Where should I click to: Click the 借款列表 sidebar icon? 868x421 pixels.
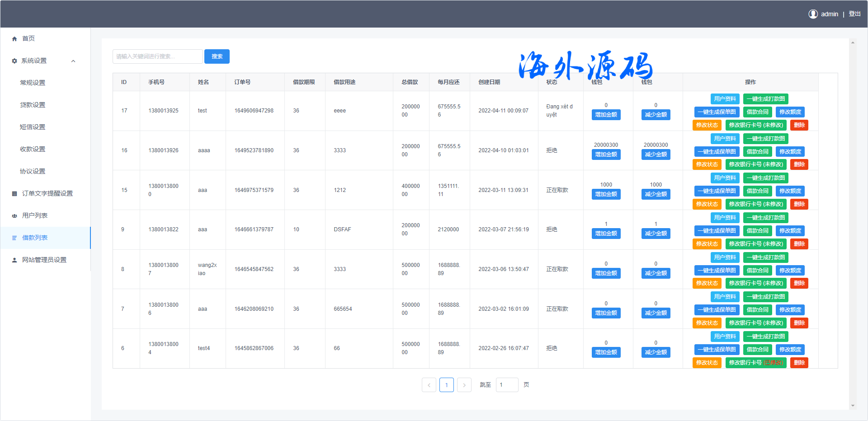pyautogui.click(x=14, y=238)
